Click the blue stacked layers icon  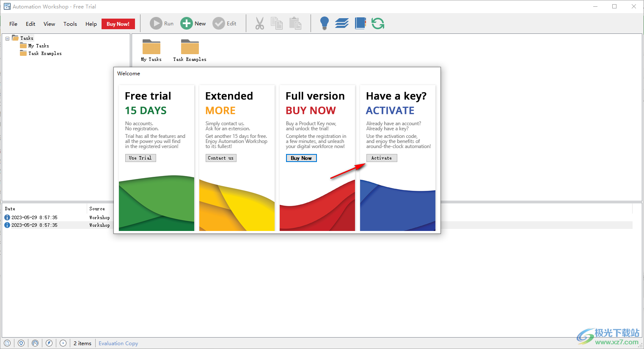(342, 23)
